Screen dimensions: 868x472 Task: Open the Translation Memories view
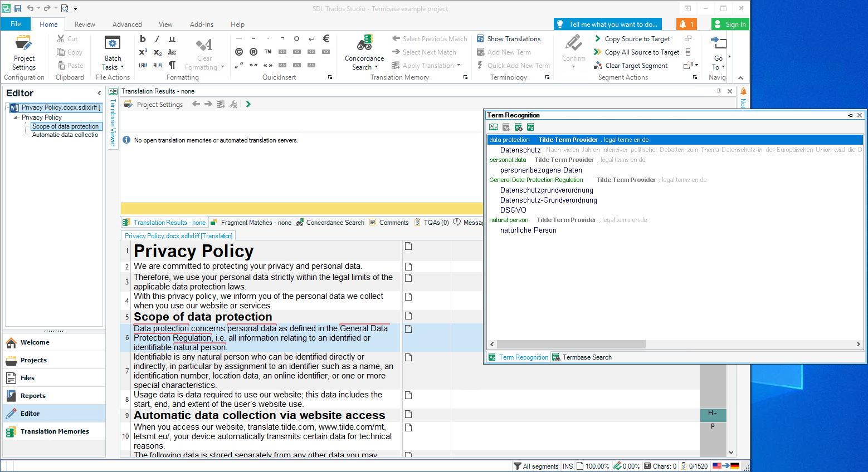pyautogui.click(x=54, y=431)
